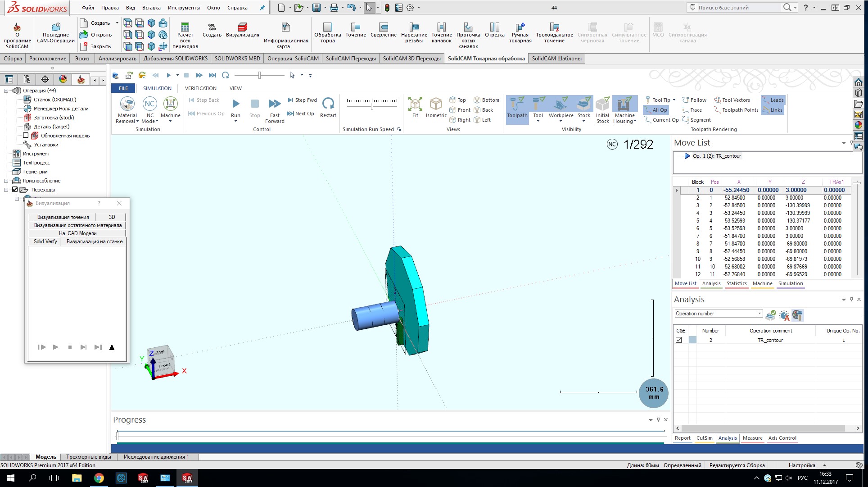Uncheck the TR_contour G&E checkbox
Screen dimensions: 868x487
coord(679,340)
